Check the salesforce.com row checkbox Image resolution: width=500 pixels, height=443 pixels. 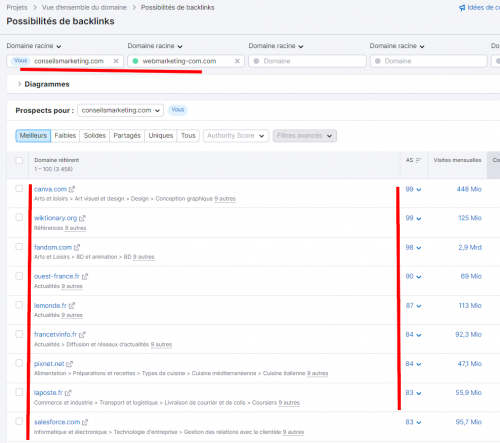click(19, 421)
